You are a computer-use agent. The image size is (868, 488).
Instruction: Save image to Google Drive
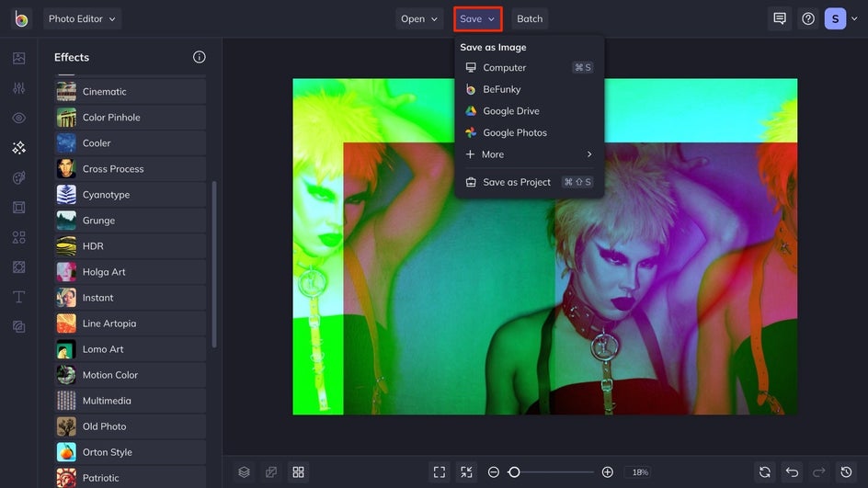click(x=530, y=110)
